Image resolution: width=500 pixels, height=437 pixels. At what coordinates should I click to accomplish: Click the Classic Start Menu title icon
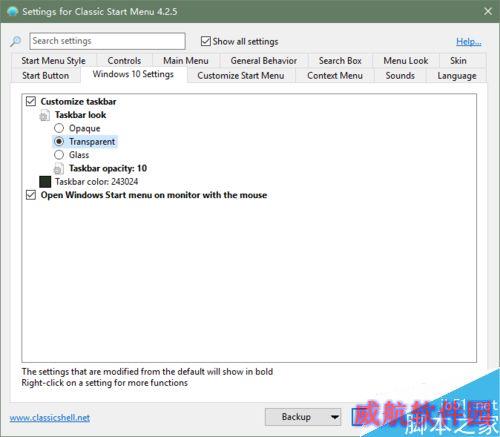(12, 12)
